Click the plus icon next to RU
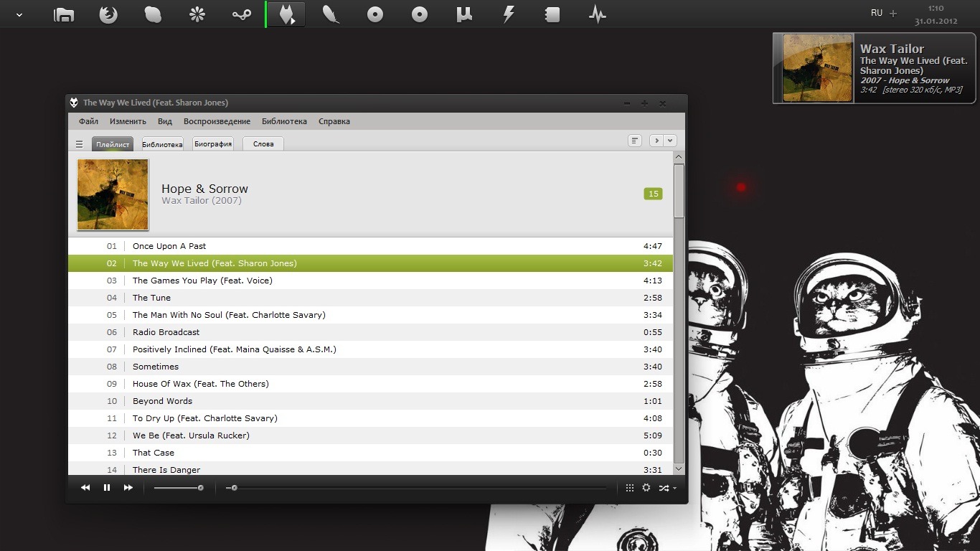The width and height of the screenshot is (980, 551). tap(893, 13)
